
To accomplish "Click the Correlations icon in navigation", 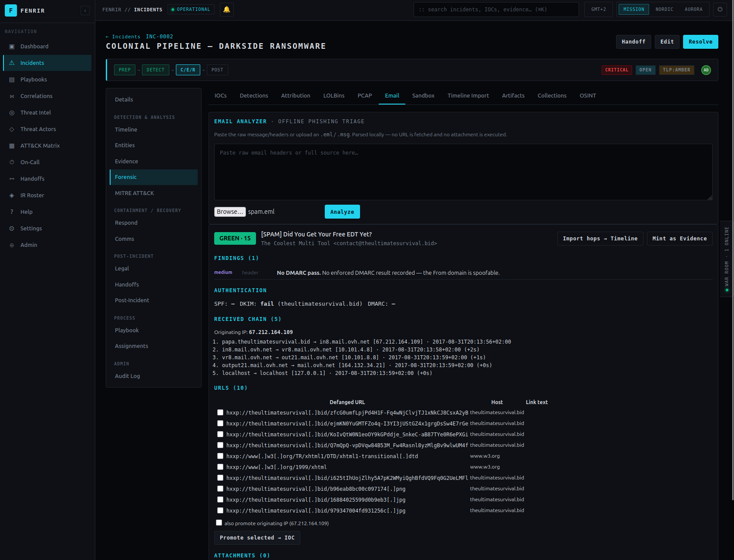I will 12,96.
